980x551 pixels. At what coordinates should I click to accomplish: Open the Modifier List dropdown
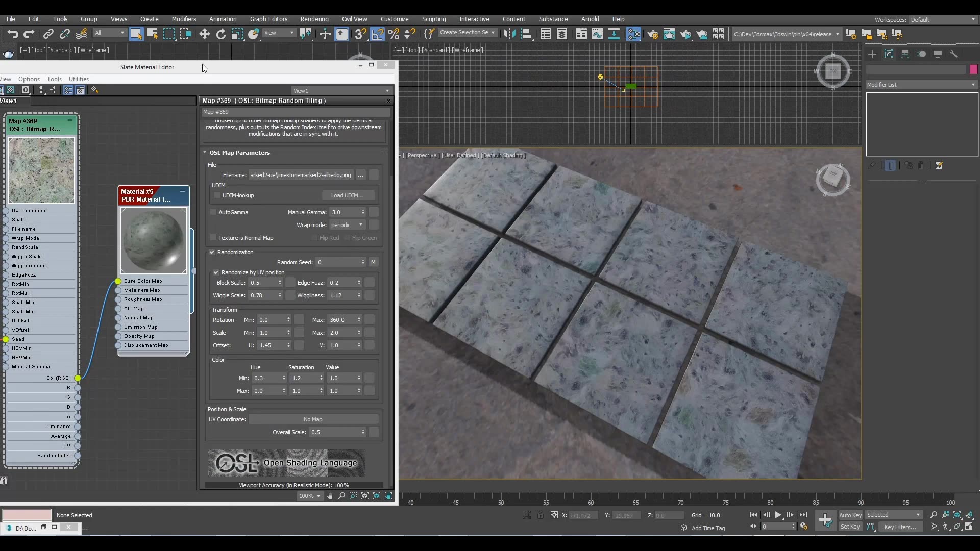tap(921, 84)
